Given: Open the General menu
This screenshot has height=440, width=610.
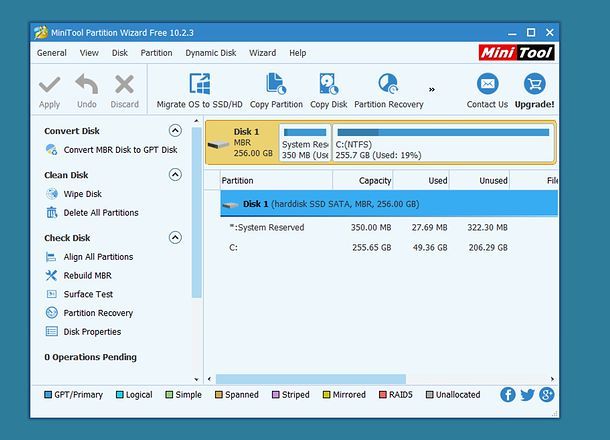Looking at the screenshot, I should (x=52, y=53).
